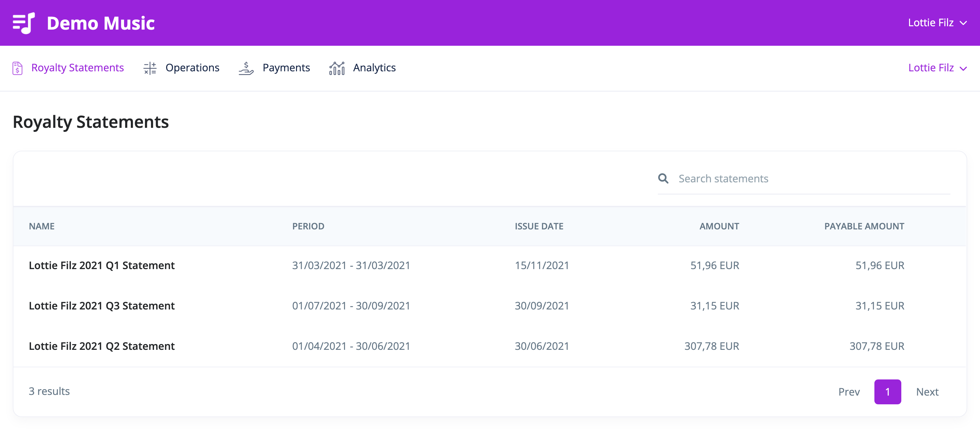This screenshot has width=980, height=442.
Task: Click the Operations calculator icon
Action: point(150,68)
